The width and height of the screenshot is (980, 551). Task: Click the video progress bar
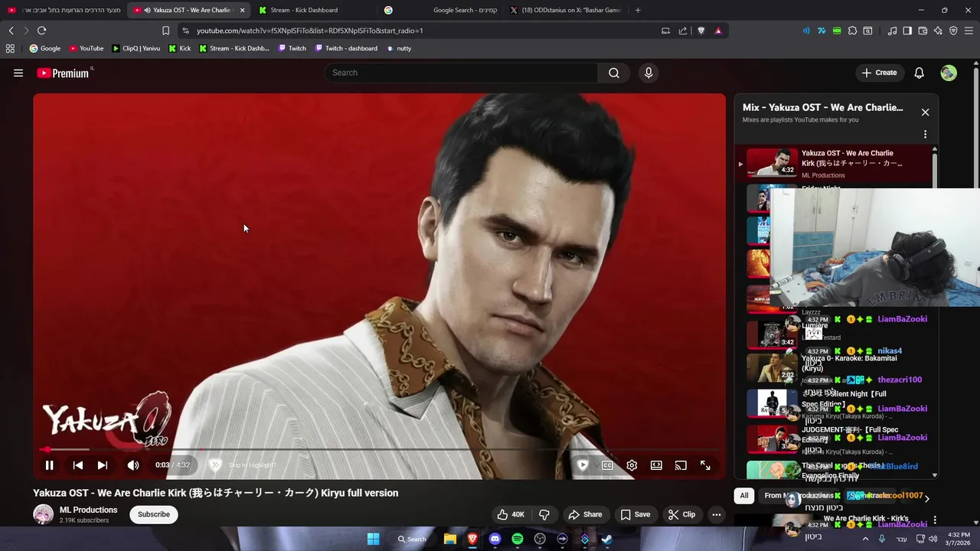tap(379, 449)
